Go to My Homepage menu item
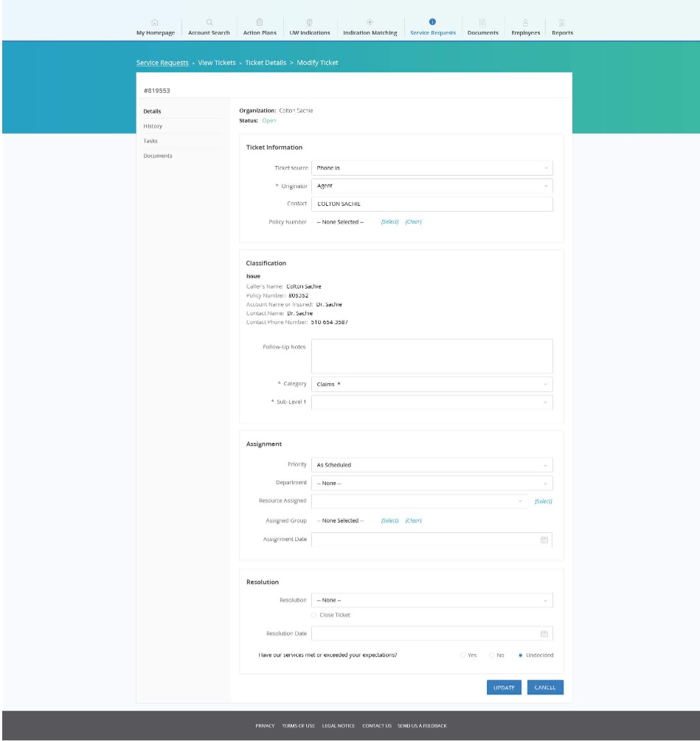 click(x=156, y=32)
